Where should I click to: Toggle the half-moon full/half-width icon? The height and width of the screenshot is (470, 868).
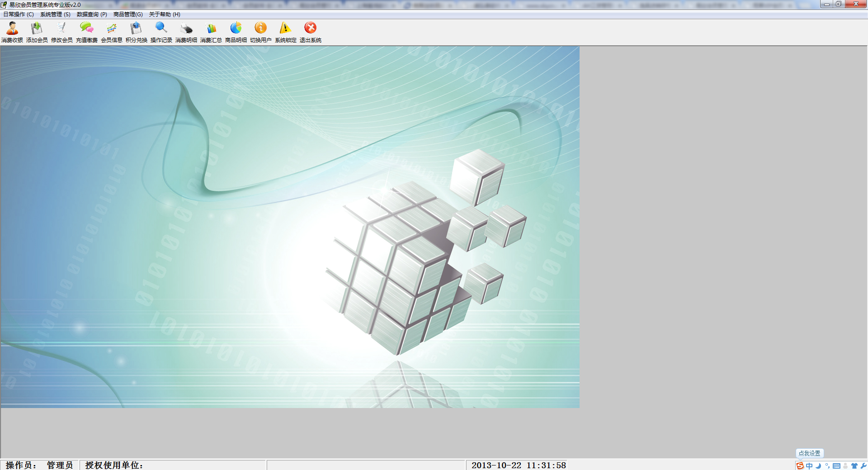(x=818, y=465)
